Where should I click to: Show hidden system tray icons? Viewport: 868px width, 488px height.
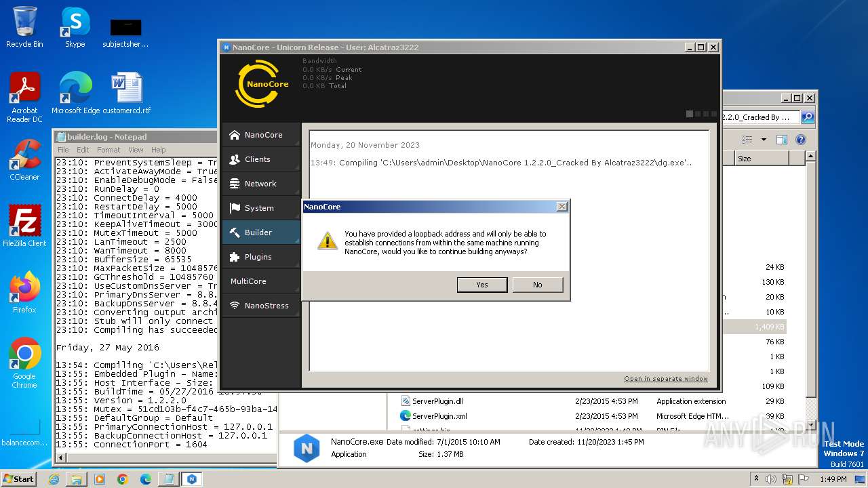(756, 479)
